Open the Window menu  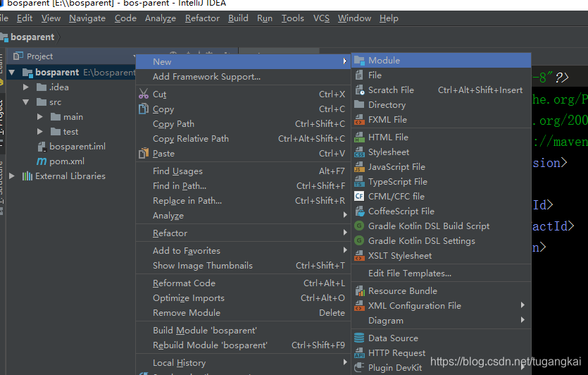pos(354,18)
